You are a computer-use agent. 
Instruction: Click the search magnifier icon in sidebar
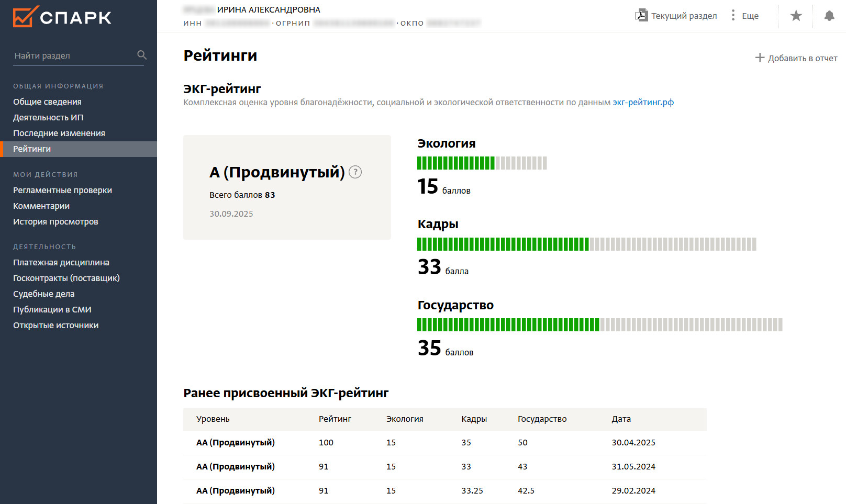(x=141, y=55)
